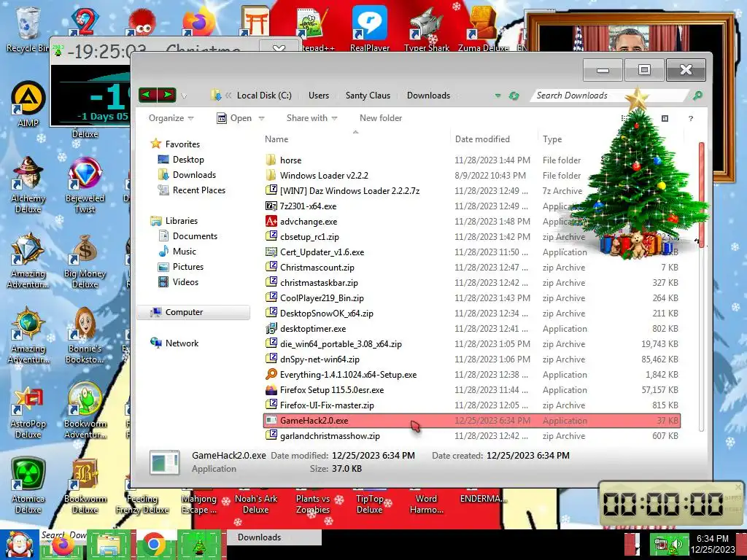Click the New folder button
This screenshot has height=560, width=747.
tap(381, 118)
